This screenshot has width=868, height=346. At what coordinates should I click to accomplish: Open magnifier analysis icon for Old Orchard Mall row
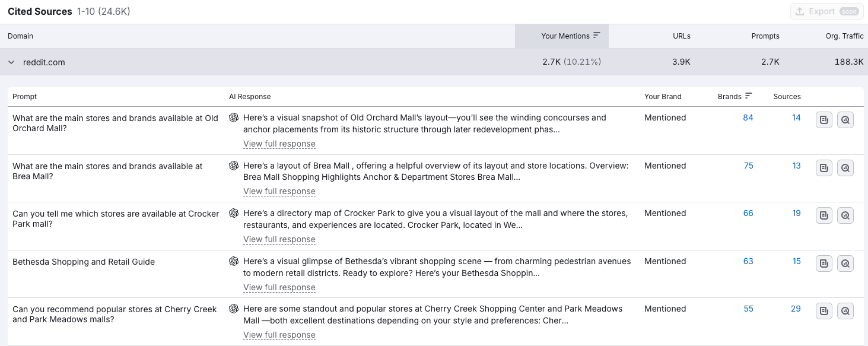[845, 120]
